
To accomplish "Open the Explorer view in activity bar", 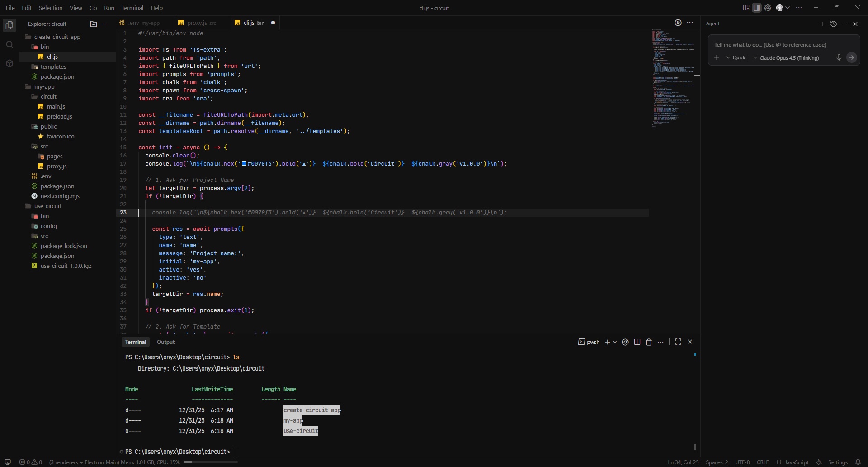I will click(9, 25).
